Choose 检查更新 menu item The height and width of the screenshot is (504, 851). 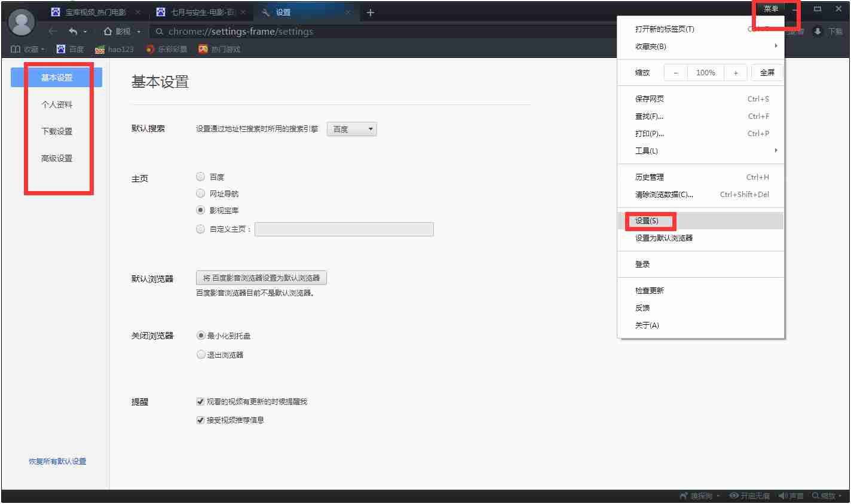point(700,291)
